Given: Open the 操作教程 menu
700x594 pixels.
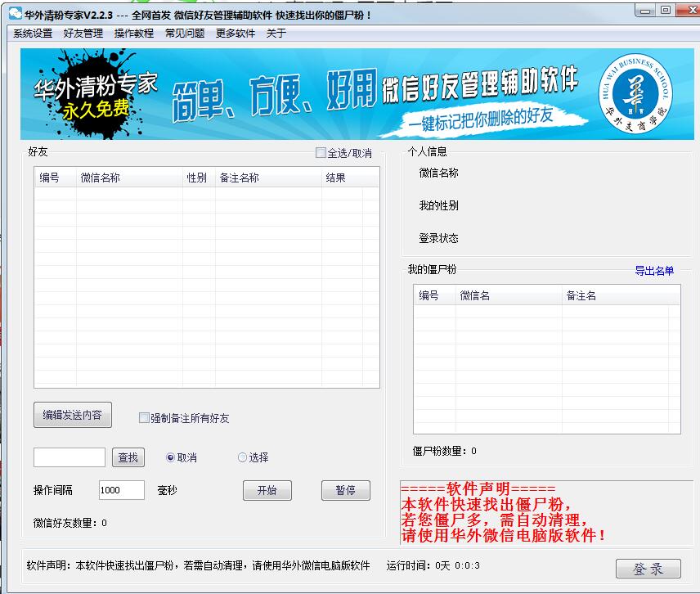Looking at the screenshot, I should tap(134, 33).
